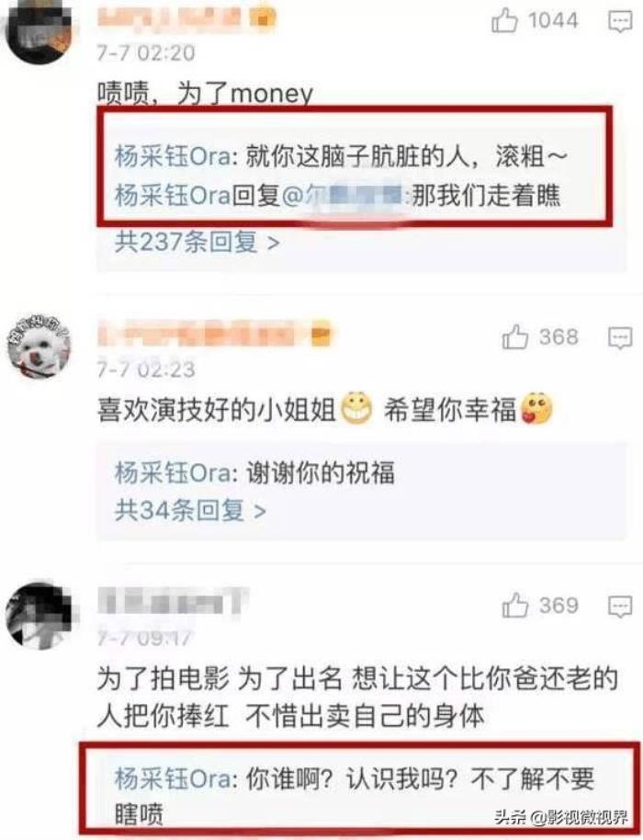643x840 pixels.
Task: Select the 喜欢演技好的小姐姐 comment text
Action: [x=216, y=410]
